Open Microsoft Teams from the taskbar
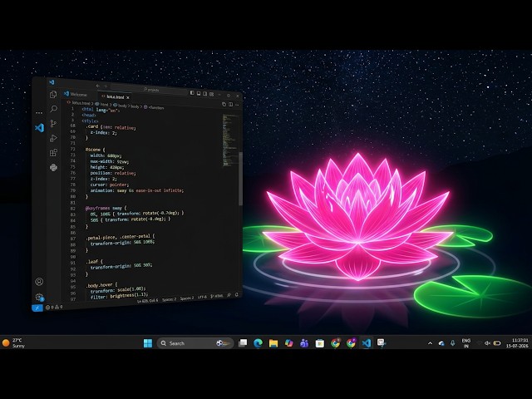532x399 pixels. tap(304, 343)
